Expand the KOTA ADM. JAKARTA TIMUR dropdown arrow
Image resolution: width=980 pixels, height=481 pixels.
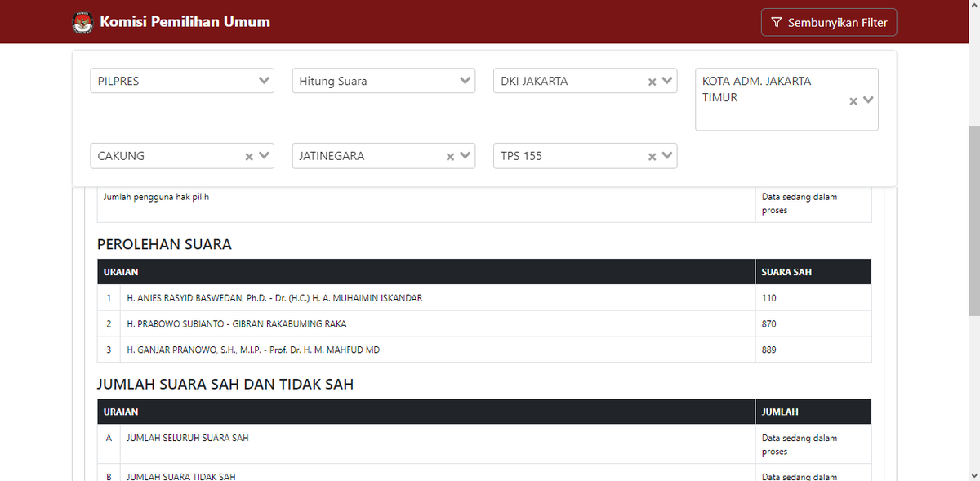point(868,100)
